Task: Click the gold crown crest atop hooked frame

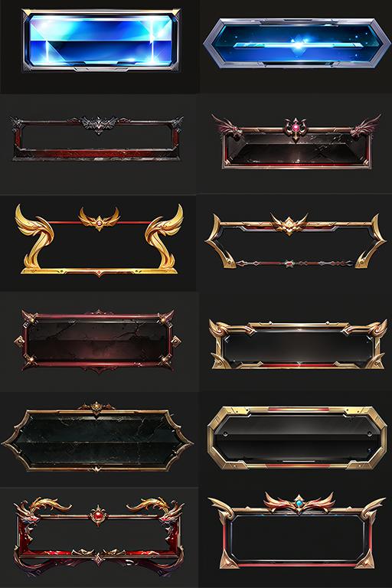Action: click(289, 224)
